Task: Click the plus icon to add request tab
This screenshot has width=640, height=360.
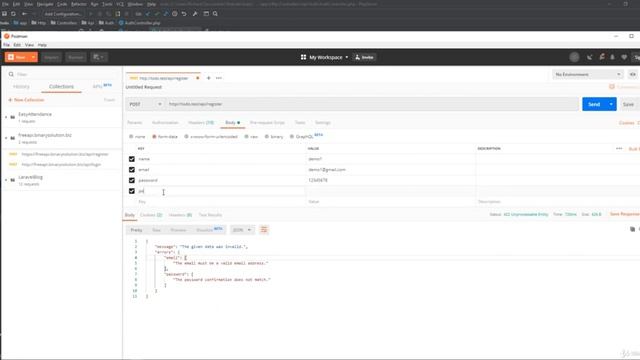Action: click(209, 78)
